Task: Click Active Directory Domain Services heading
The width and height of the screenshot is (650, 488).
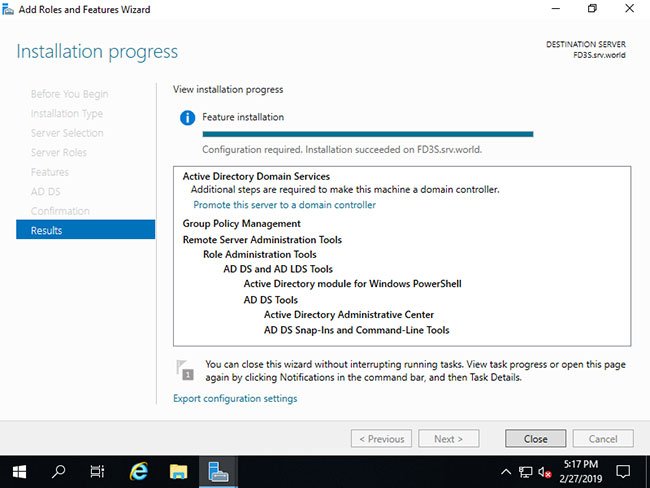Action: click(x=256, y=176)
